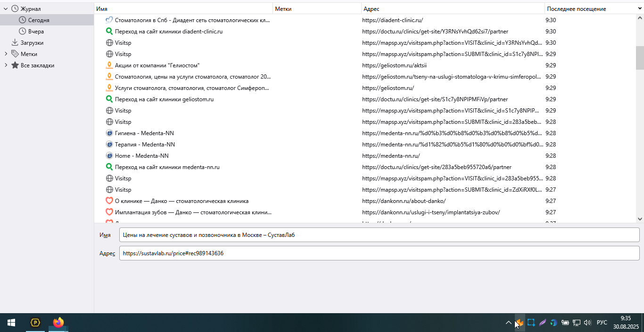Sort by Последнее посещение column header
Image resolution: width=644 pixels, height=332 pixels.
click(x=590, y=8)
